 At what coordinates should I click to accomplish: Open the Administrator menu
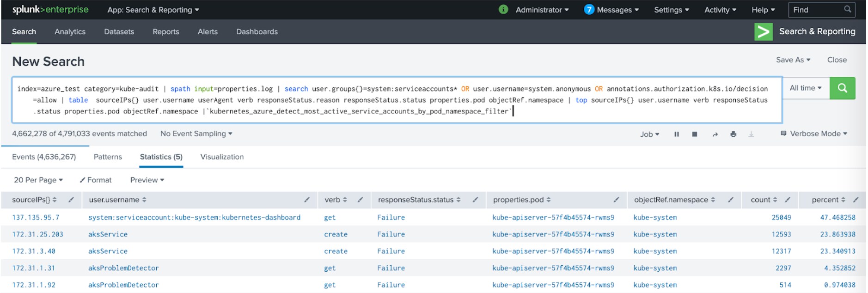(x=542, y=10)
